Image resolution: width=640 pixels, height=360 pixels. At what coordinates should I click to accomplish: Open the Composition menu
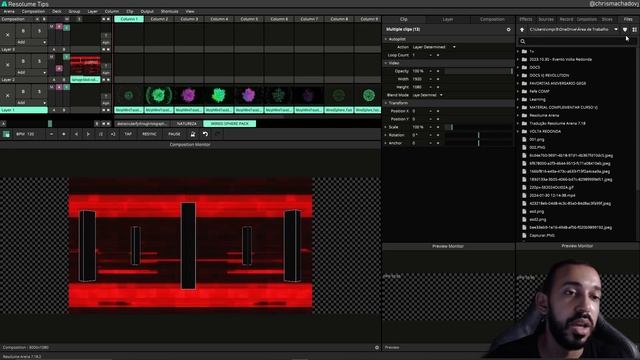(33, 11)
